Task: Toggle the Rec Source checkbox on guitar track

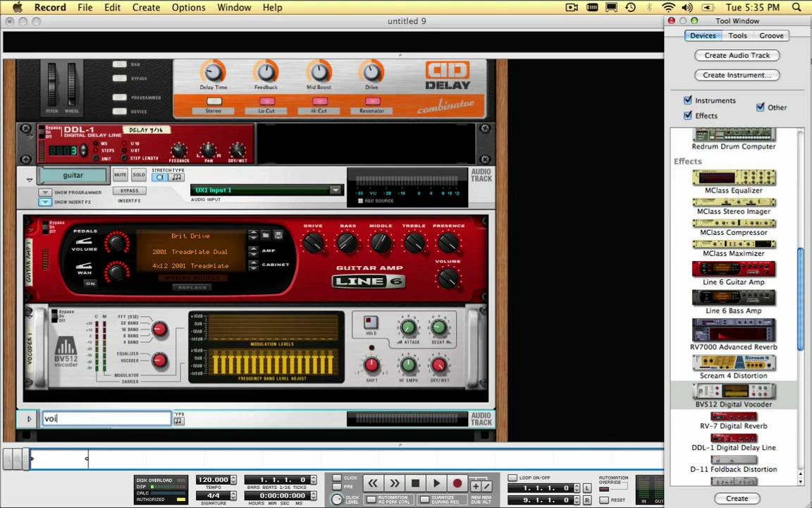Action: [x=360, y=200]
